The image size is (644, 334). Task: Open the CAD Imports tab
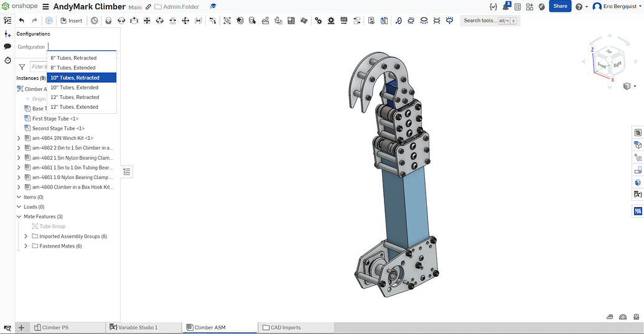pyautogui.click(x=281, y=327)
